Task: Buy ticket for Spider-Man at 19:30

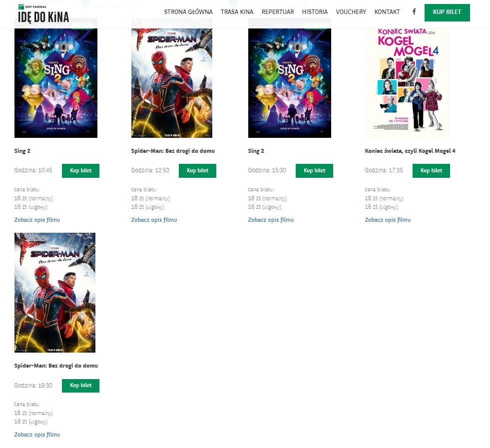Action: click(x=80, y=386)
